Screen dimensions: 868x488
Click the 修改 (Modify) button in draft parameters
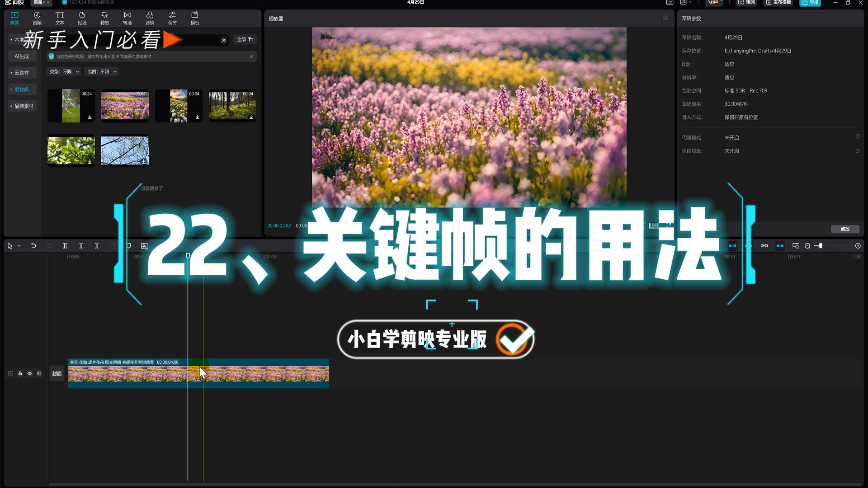(x=844, y=229)
